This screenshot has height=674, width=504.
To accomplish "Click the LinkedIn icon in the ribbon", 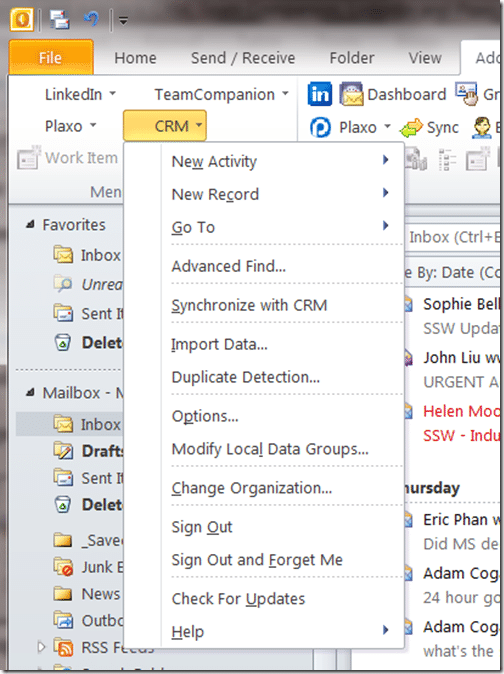I will pos(320,94).
